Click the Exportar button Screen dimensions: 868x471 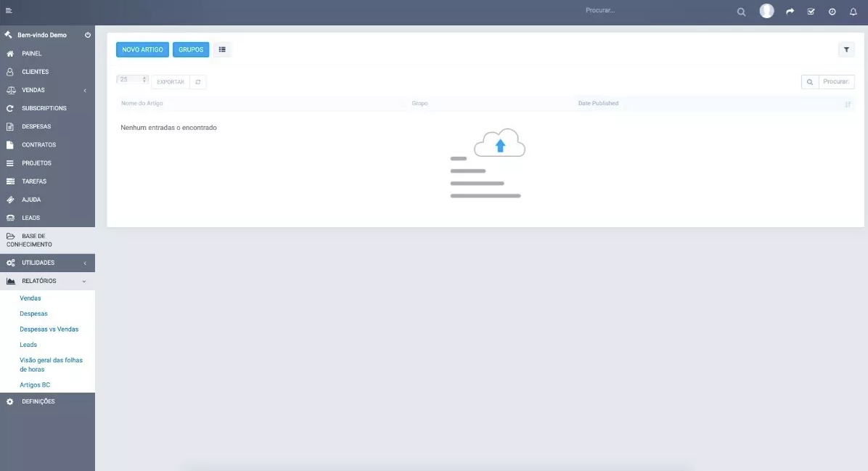pos(171,81)
